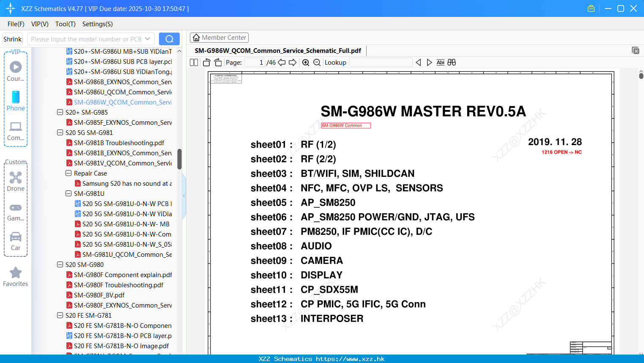Open SM-G980F Component explain.pdf
This screenshot has width=644, height=363.
(x=119, y=275)
